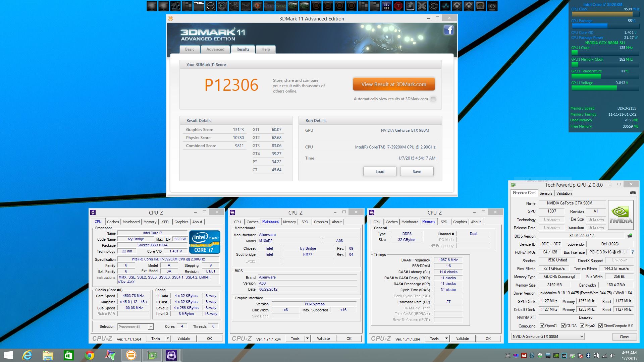This screenshot has height=362, width=644.
Task: Click the DRAM Frequency value 1067.6 MHz
Action: (448, 260)
